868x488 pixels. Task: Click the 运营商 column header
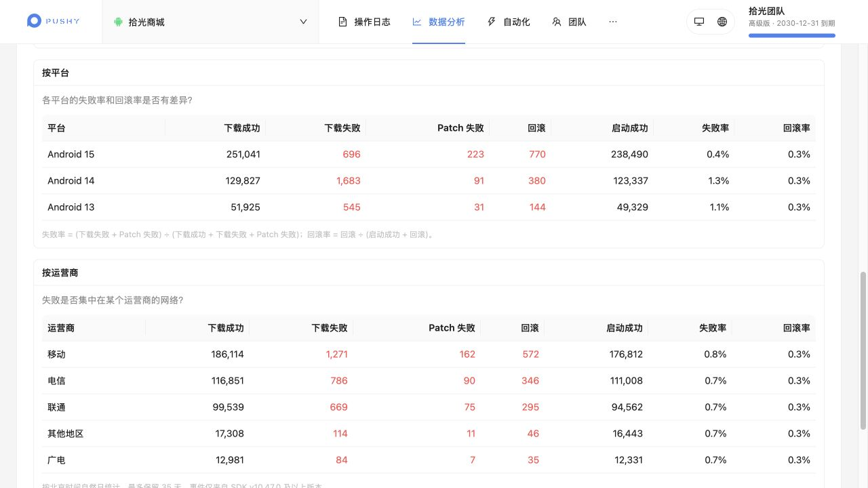click(x=61, y=328)
